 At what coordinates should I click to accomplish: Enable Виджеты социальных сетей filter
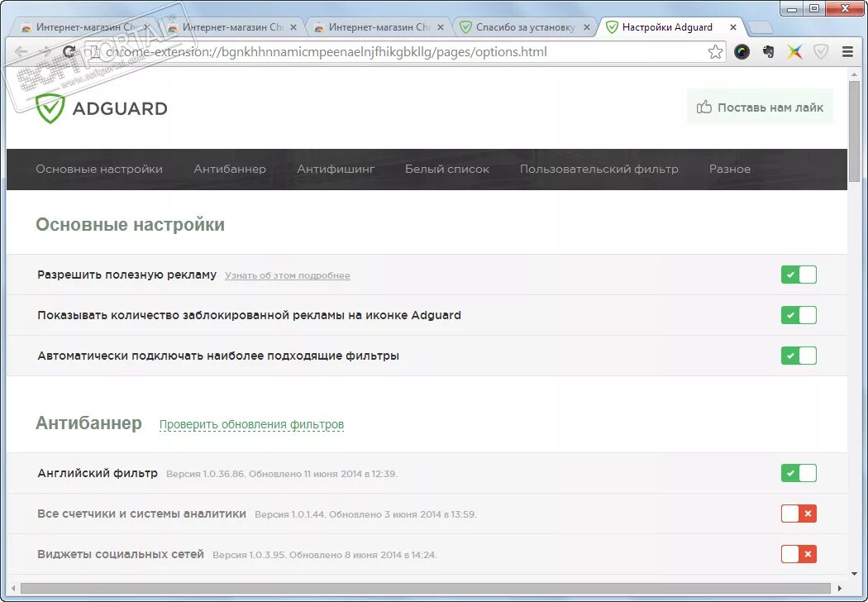[x=799, y=554]
